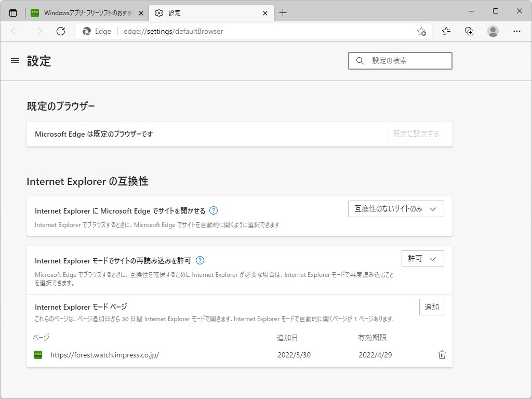This screenshot has width=532, height=399.
Task: Click the 設定の検索 search field
Action: pos(400,61)
